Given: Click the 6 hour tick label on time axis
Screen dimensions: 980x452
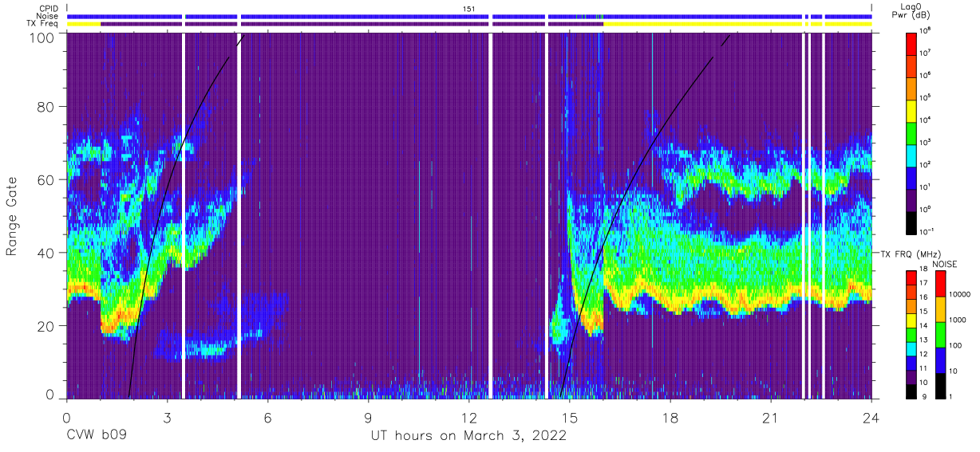Looking at the screenshot, I should (268, 417).
